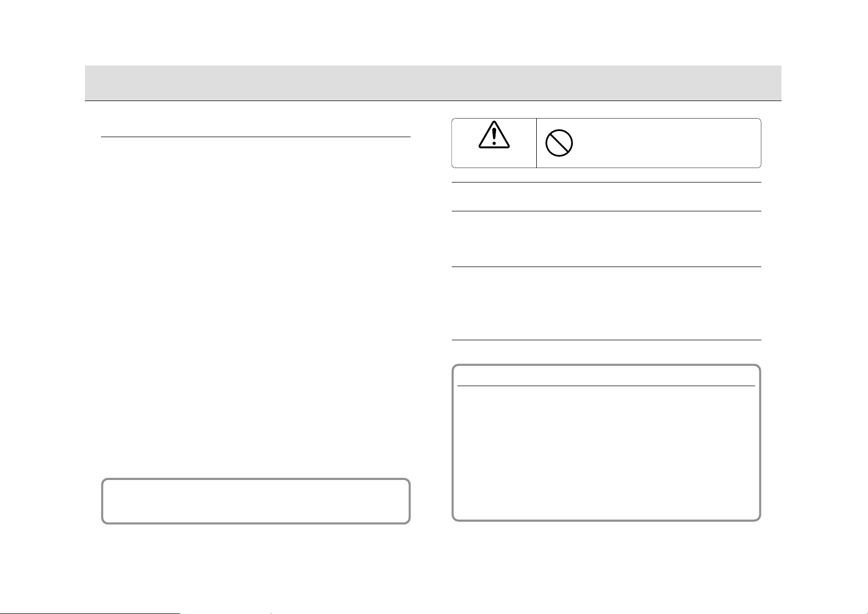Click the bottom rule closing the right column table
Viewport: 868px width, 614px height.
point(606,340)
